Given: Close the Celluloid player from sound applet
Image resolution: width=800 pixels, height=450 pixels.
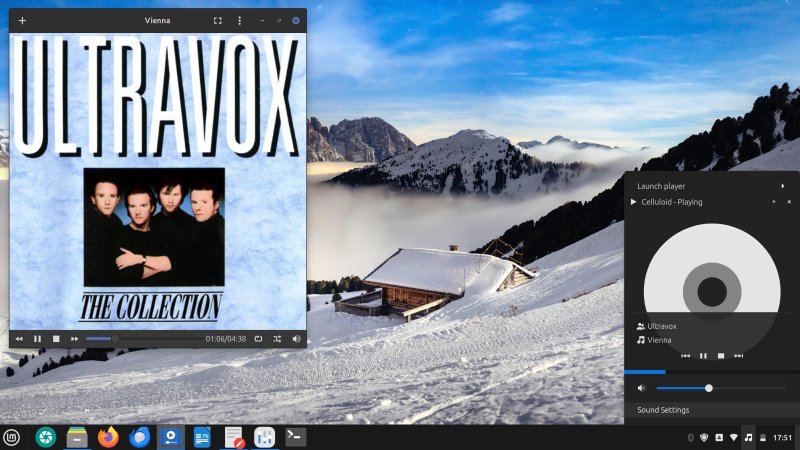Looking at the screenshot, I should point(789,202).
